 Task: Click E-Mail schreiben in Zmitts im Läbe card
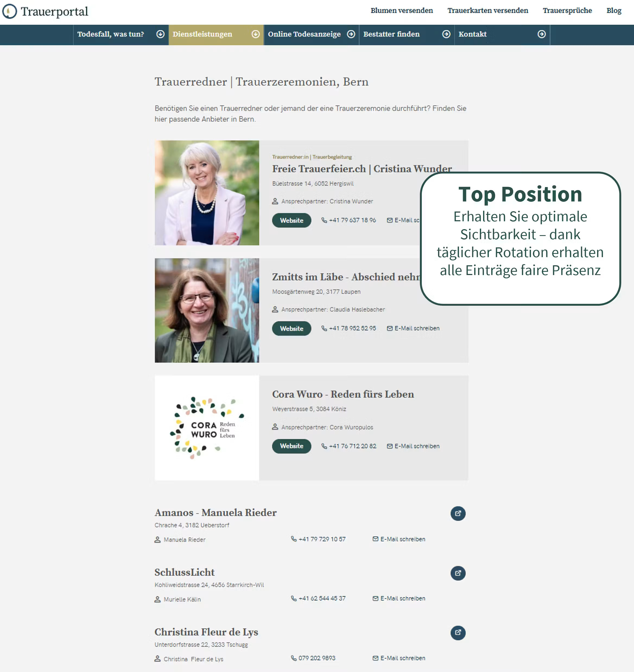(x=417, y=329)
